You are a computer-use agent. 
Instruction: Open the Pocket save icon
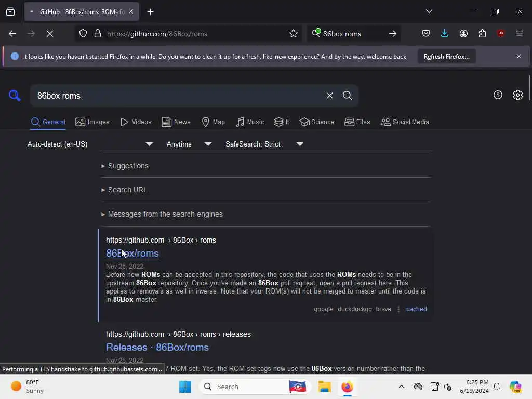(426, 33)
